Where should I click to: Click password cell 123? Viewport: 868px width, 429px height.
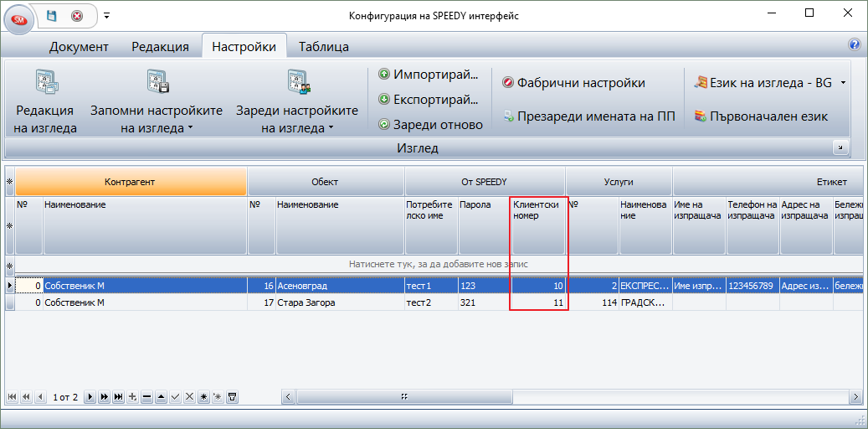point(485,286)
